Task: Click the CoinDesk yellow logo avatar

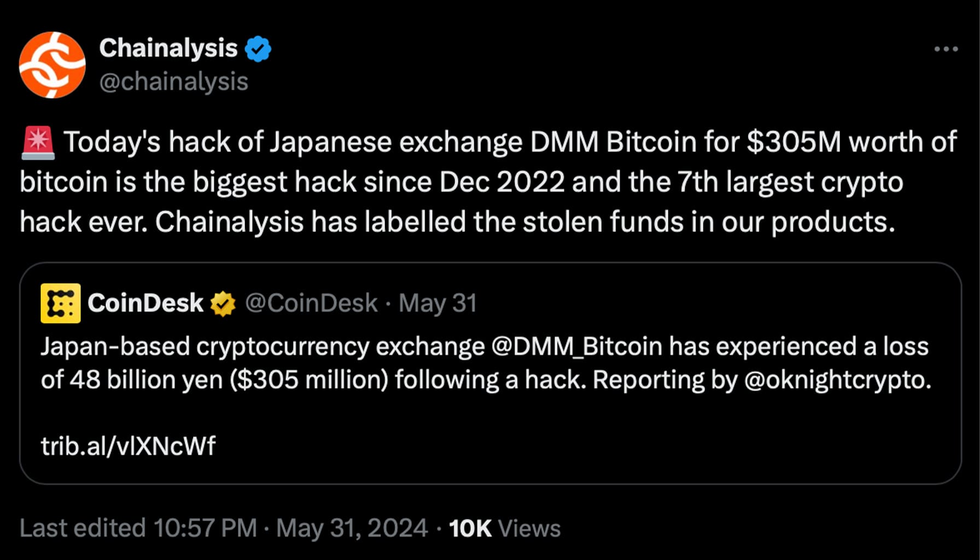Action: 61,303
